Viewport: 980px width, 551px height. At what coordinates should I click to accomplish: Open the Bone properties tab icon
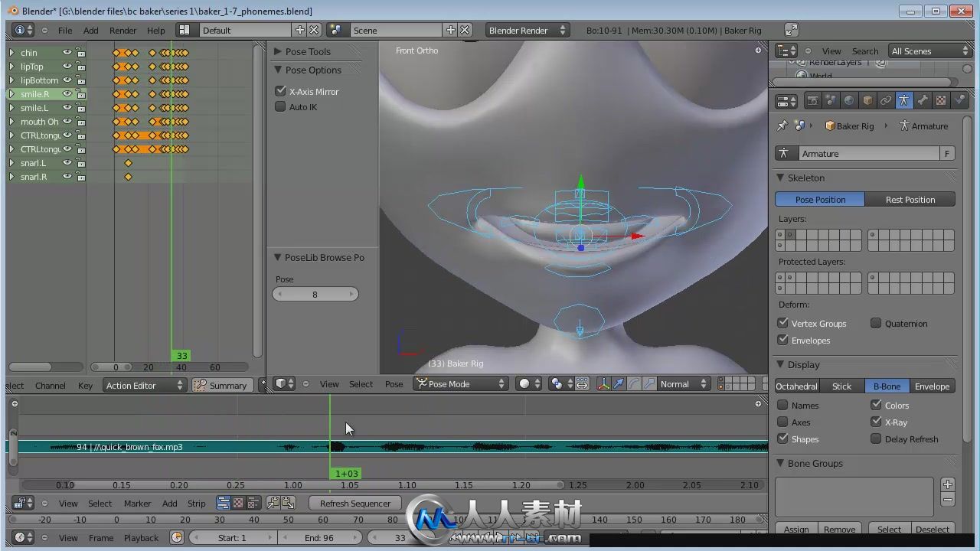[923, 101]
